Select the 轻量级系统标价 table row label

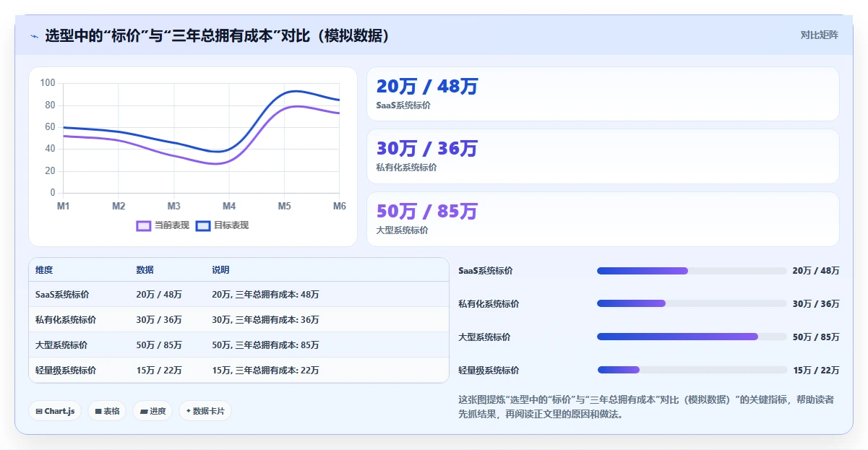click(66, 371)
